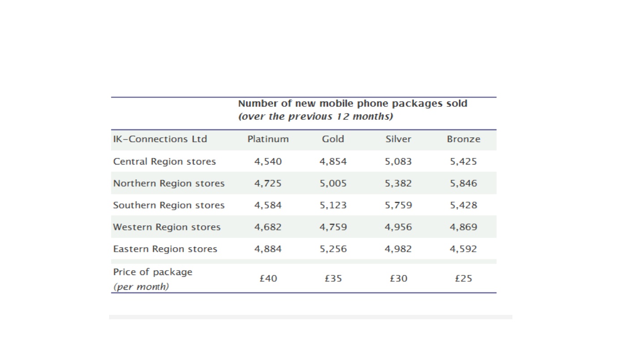
Task: Click the value 5,846 in Northern row
Action: tap(464, 183)
